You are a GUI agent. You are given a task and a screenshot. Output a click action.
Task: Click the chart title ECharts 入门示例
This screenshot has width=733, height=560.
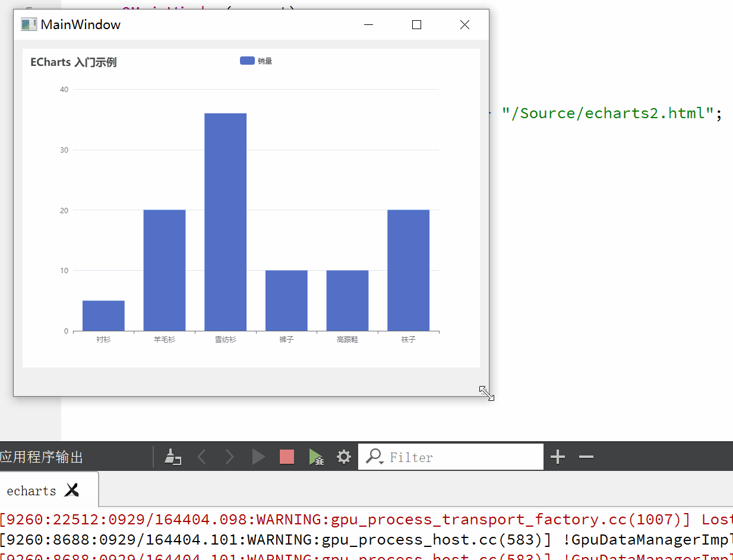74,62
